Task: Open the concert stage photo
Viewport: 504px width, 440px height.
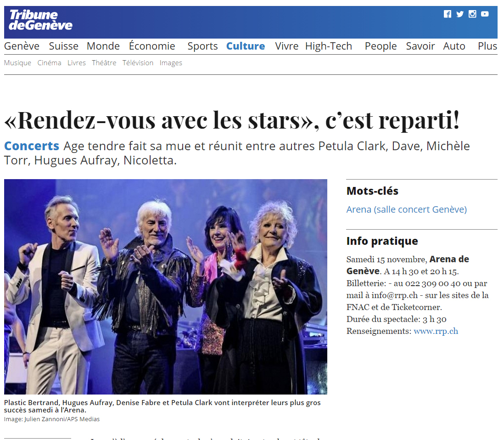Action: tap(166, 287)
